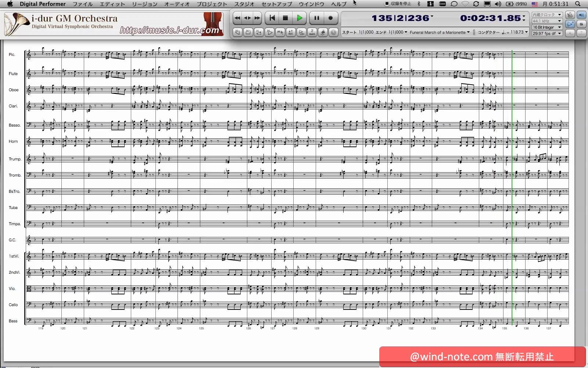Screen dimensions: 588x368
Task: Open the リージョン menu
Action: [x=145, y=4]
